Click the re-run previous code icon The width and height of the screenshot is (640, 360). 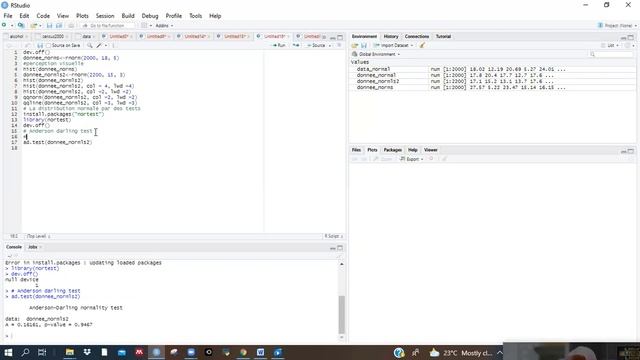296,45
